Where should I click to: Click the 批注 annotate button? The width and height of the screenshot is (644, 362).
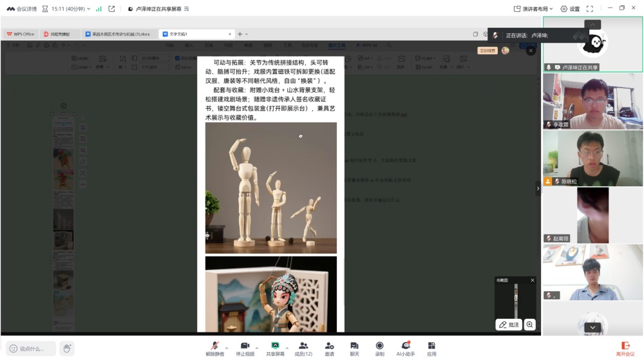509,325
